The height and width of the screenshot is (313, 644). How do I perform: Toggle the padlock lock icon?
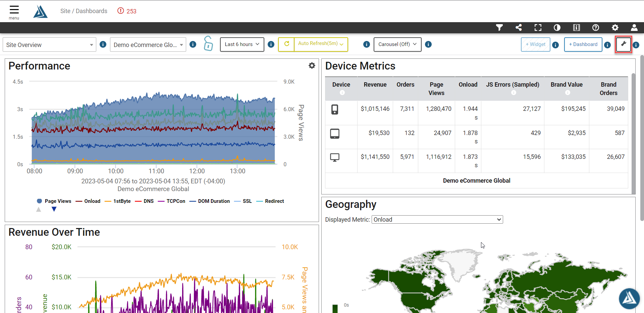(x=208, y=44)
